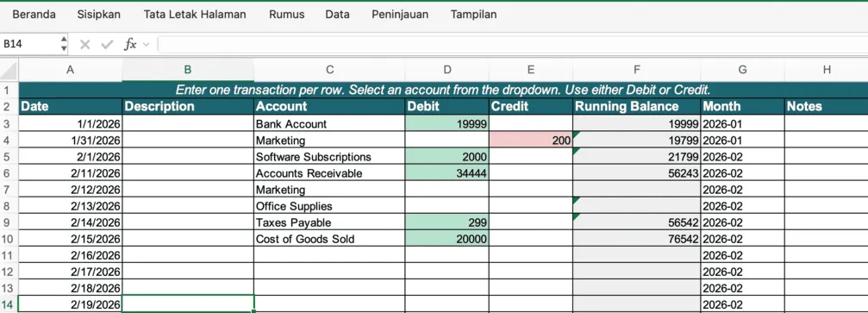868x313 pixels.
Task: Select the Cost of Goods Sold cell
Action: [329, 239]
